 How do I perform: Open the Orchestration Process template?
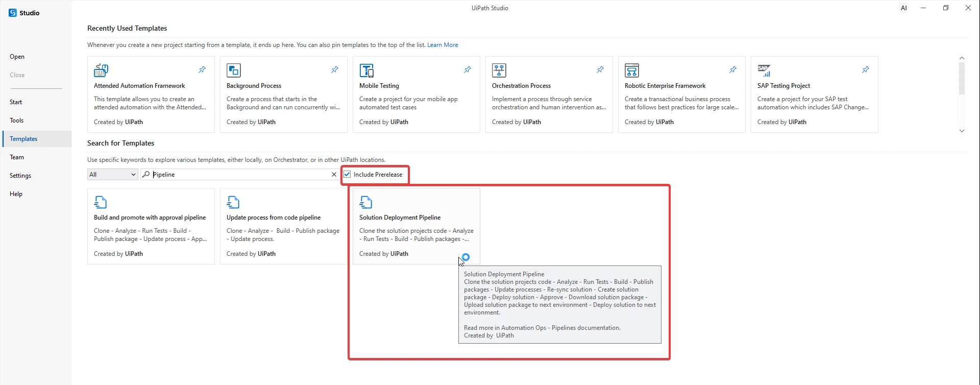tap(549, 94)
